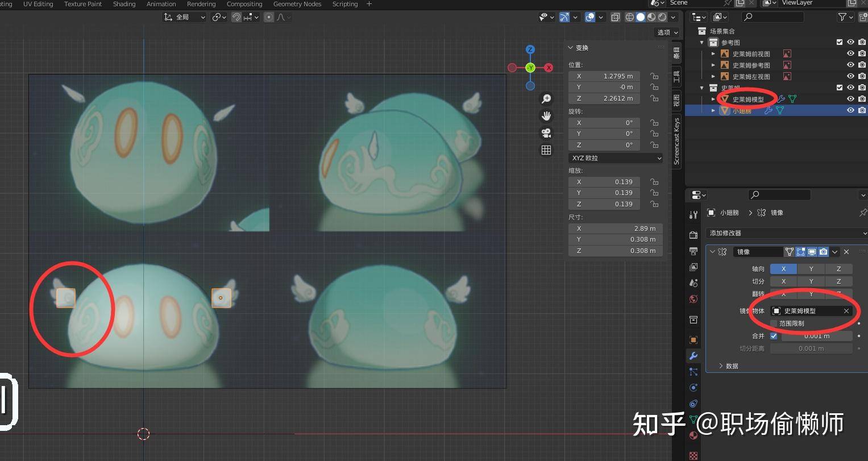The width and height of the screenshot is (868, 461).
Task: Select material preview shading mode
Action: coord(651,17)
